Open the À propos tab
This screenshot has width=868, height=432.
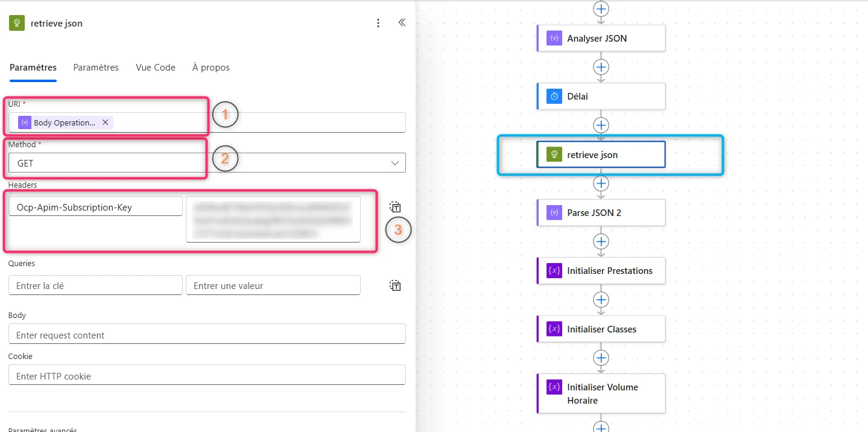click(x=211, y=68)
